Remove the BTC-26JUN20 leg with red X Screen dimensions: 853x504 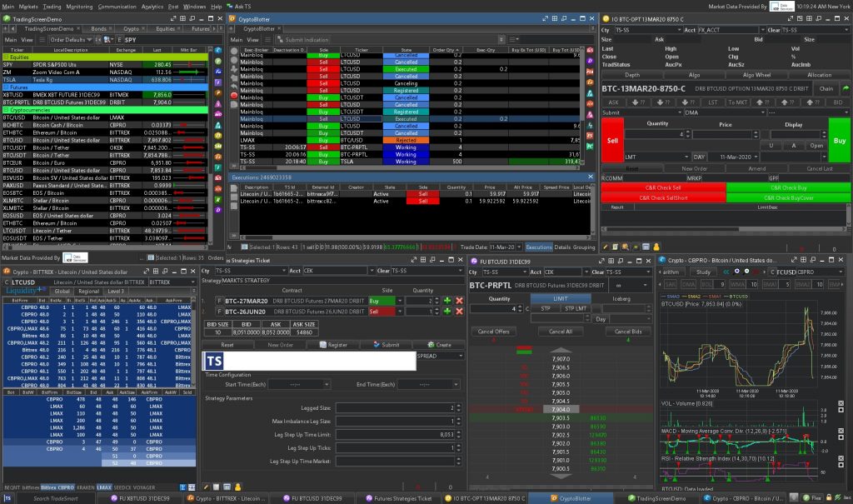coord(459,311)
